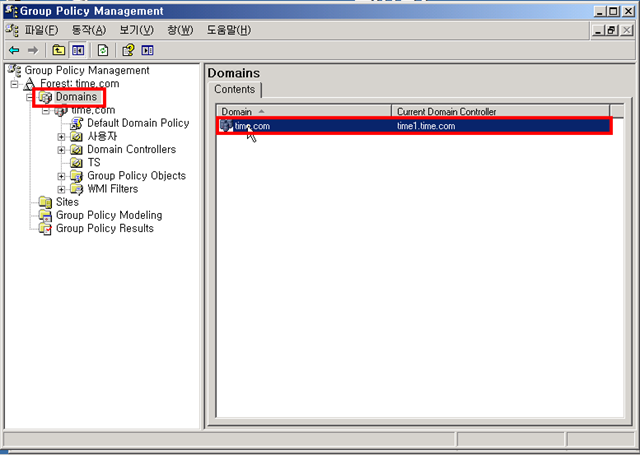Select Group Policy Management root label
The image size is (640, 455).
(87, 70)
